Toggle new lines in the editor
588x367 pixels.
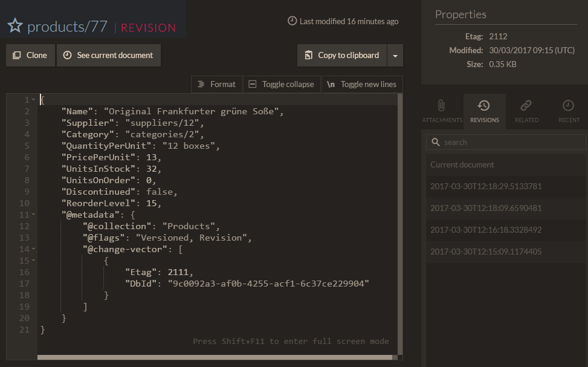(362, 84)
